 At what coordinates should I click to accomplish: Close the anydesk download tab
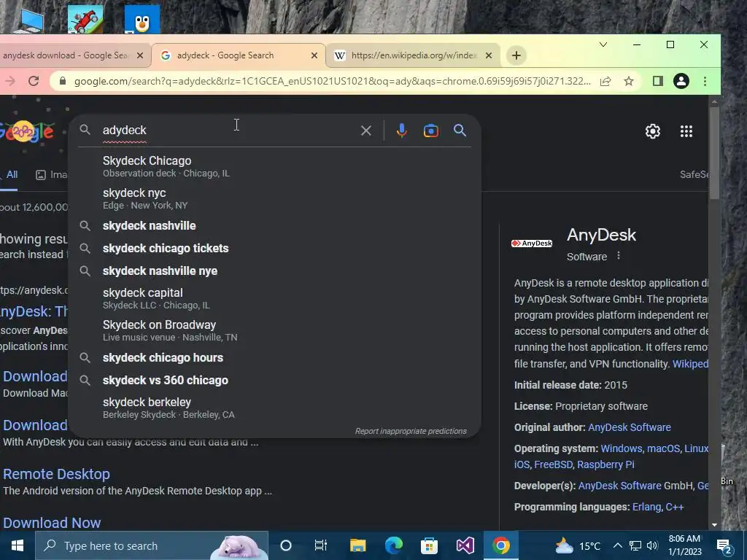pos(139,55)
